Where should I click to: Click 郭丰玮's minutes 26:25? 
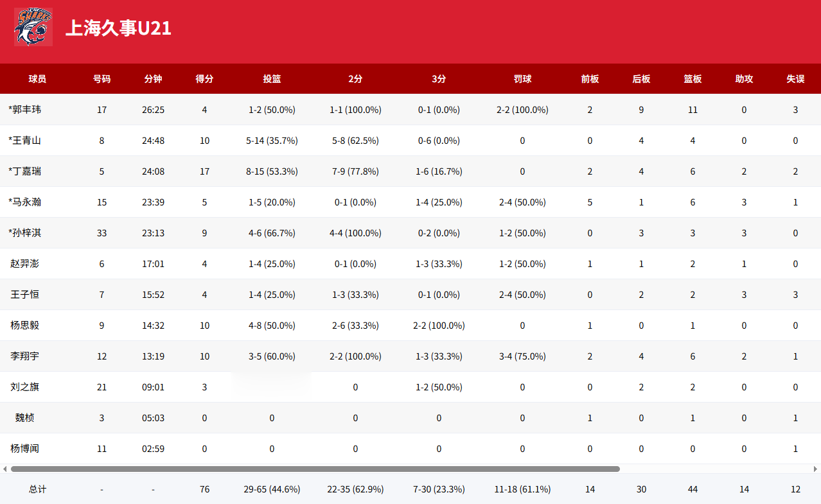(153, 110)
